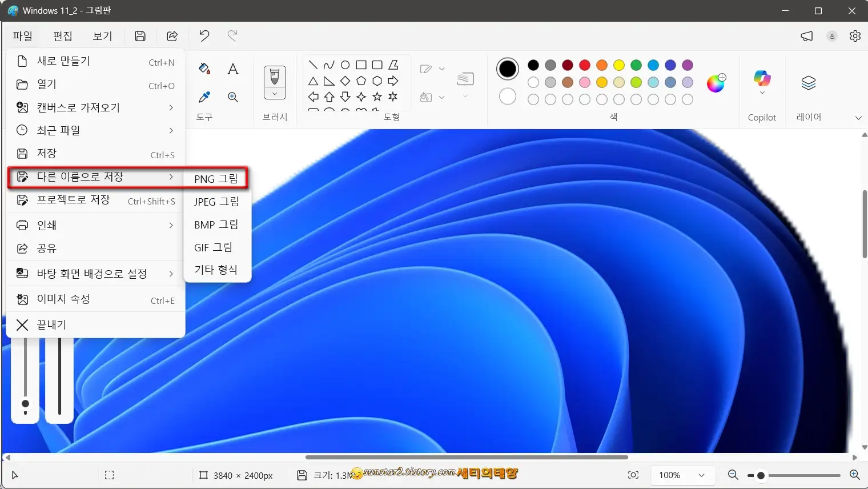
Task: Collapse the ribbon with the chevron
Action: coord(858,118)
